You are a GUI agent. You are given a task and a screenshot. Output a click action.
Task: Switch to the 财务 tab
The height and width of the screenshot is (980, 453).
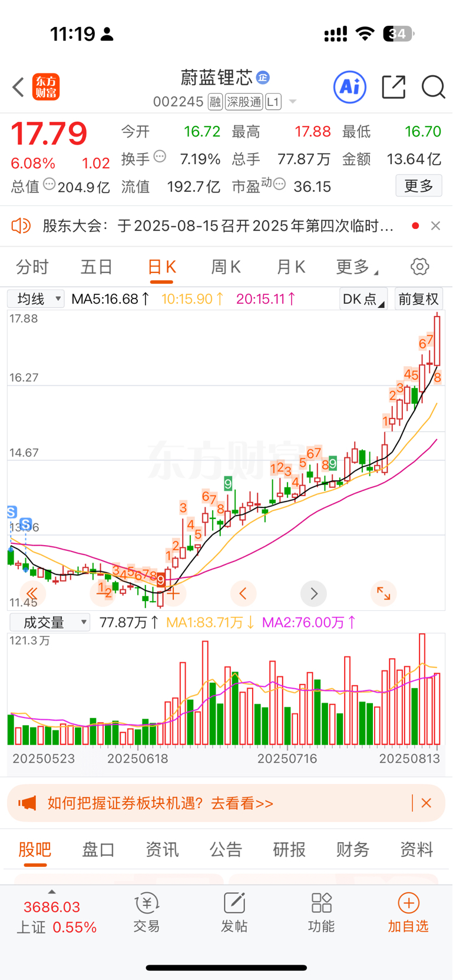pos(353,849)
